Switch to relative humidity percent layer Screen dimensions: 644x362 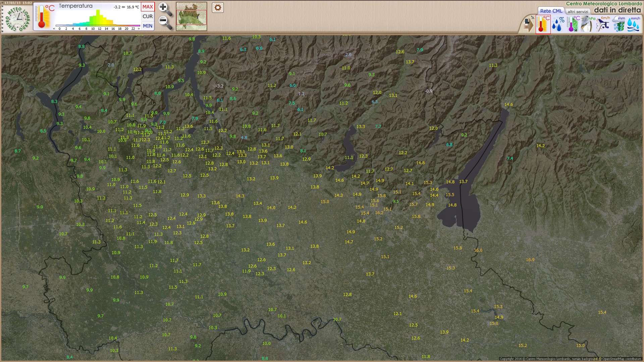click(x=558, y=24)
